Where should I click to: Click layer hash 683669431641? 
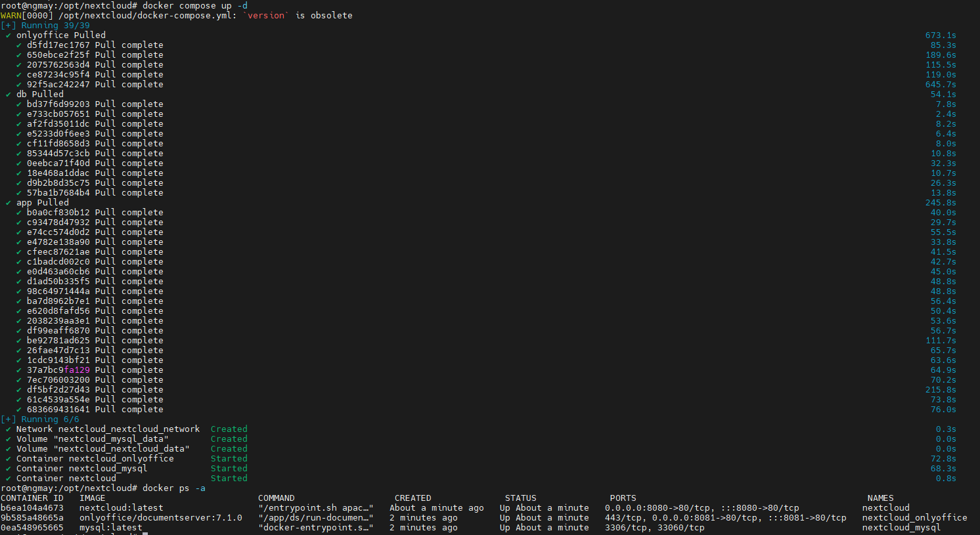[58, 409]
